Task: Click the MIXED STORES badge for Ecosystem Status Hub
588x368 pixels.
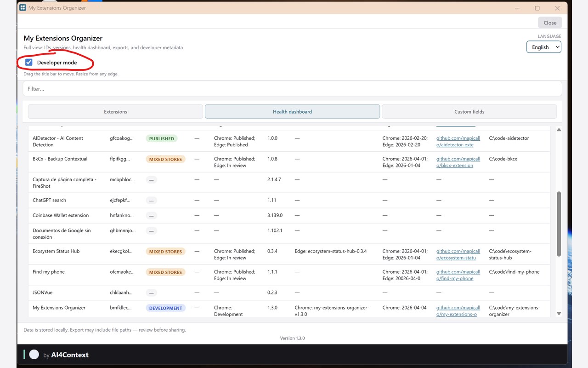Action: coord(165,252)
